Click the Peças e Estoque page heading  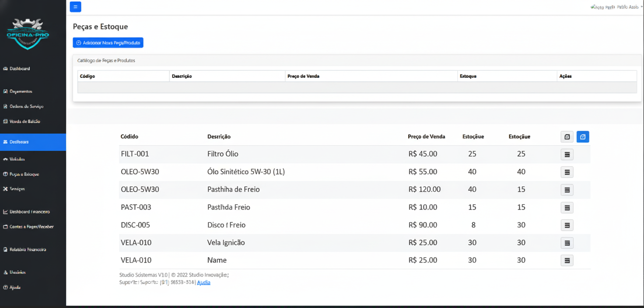pos(100,27)
